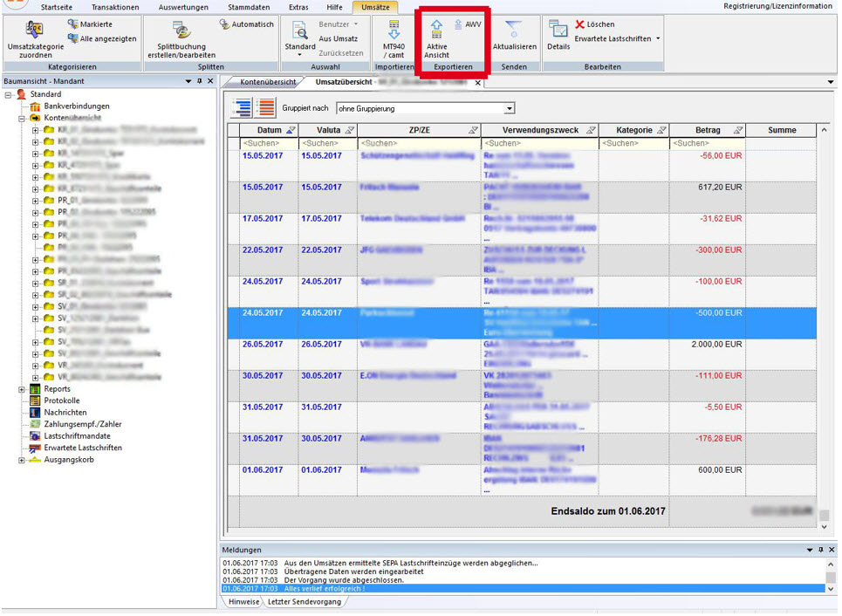
Task: Open the Hilfe ribbon tab
Action: pyautogui.click(x=334, y=7)
